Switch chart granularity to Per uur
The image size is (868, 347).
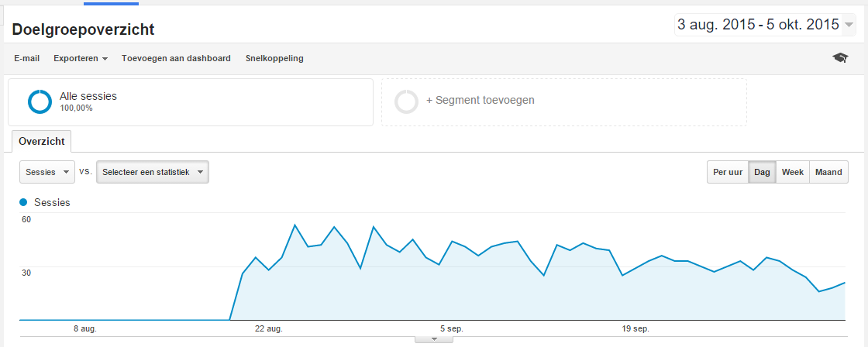(x=728, y=172)
